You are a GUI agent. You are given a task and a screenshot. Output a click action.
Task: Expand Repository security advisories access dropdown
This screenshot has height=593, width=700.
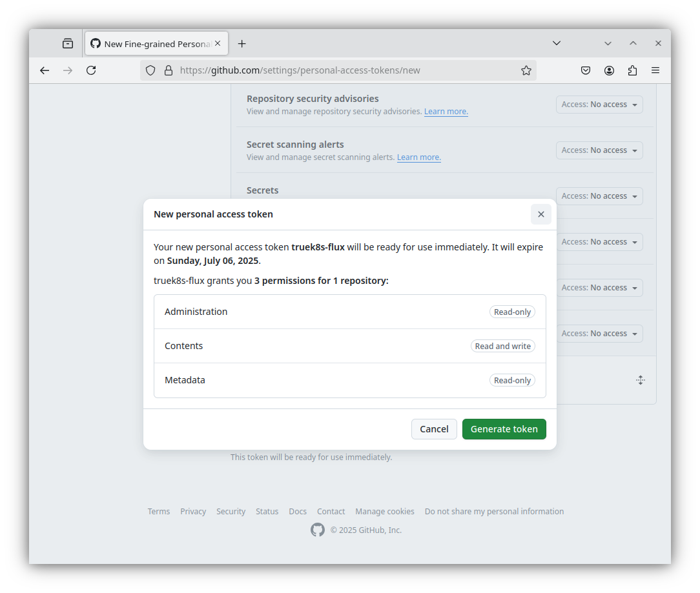click(599, 105)
